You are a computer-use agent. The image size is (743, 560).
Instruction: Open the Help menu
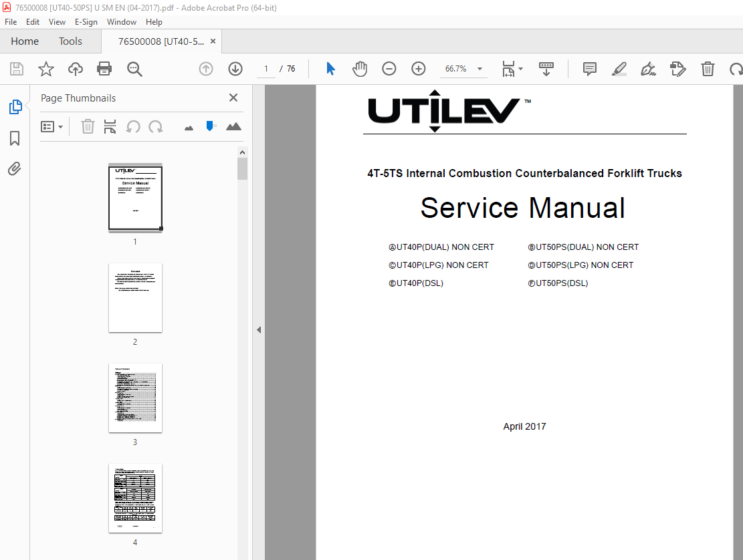154,22
